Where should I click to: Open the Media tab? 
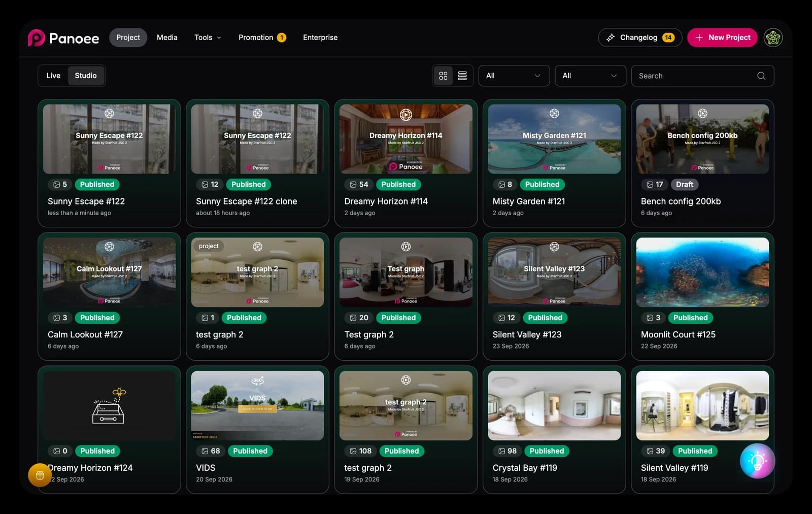coord(167,38)
